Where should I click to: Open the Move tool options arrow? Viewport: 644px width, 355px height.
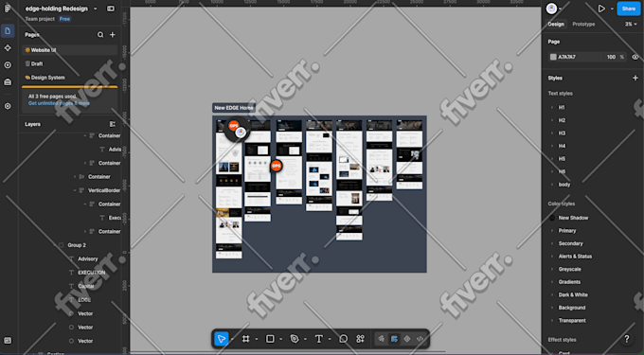pyautogui.click(x=232, y=339)
